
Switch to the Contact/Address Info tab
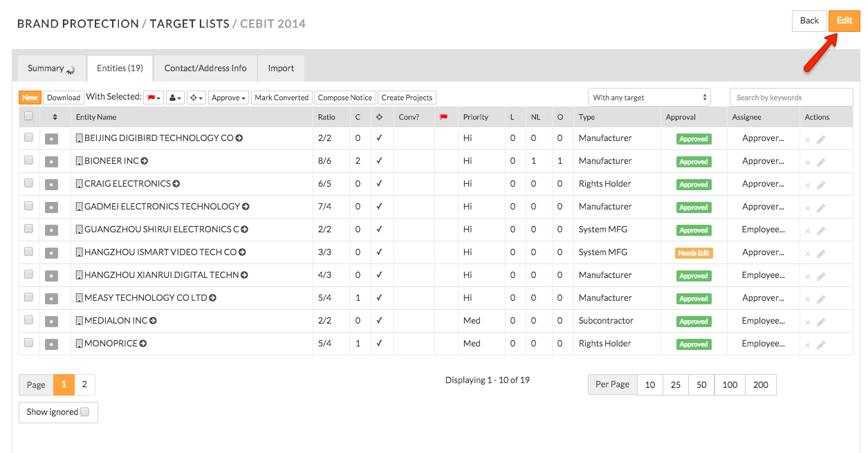[x=205, y=68]
